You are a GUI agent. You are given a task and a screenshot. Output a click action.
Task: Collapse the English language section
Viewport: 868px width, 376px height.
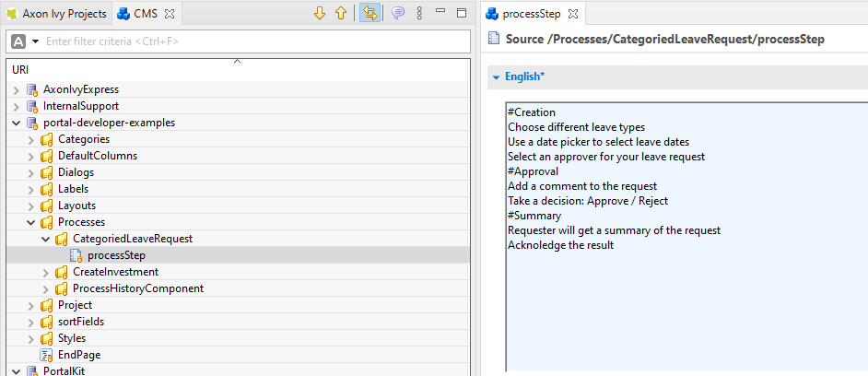496,77
